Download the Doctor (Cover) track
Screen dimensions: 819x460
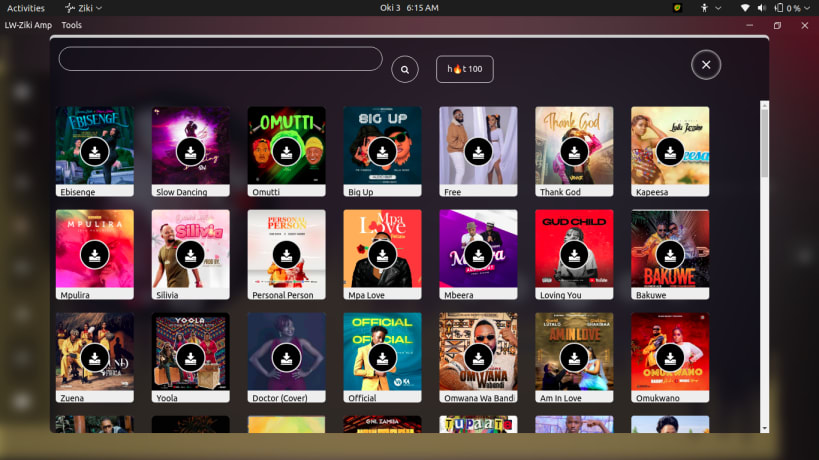point(286,358)
